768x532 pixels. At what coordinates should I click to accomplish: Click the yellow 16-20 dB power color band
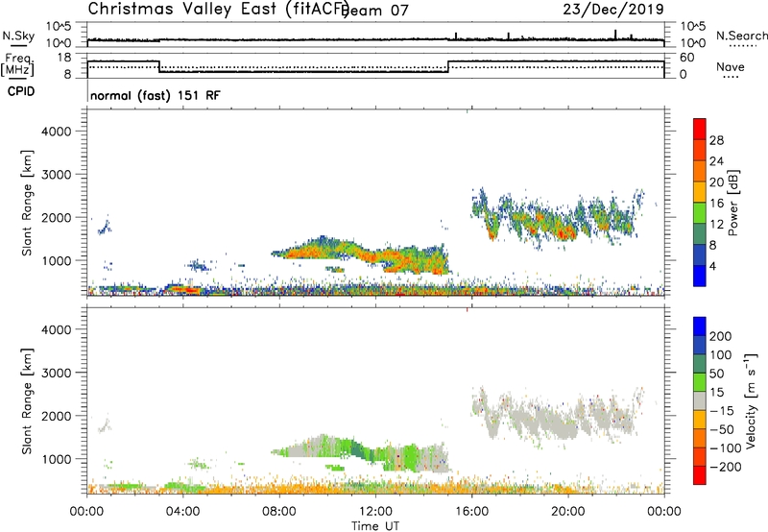(x=700, y=192)
